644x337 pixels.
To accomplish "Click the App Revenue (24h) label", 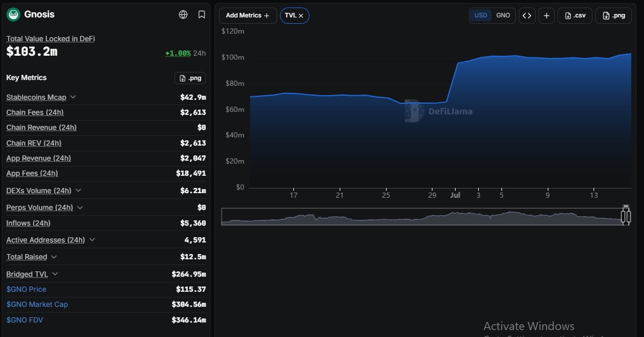I will click(39, 158).
